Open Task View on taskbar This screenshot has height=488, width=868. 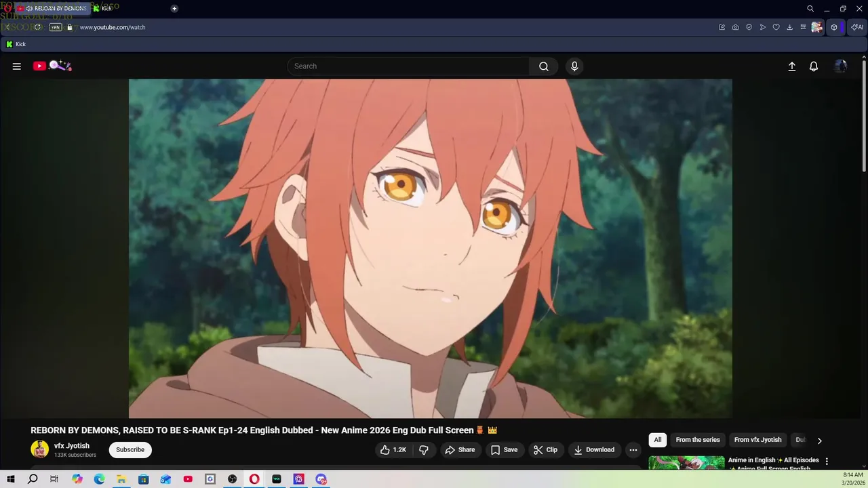click(54, 479)
